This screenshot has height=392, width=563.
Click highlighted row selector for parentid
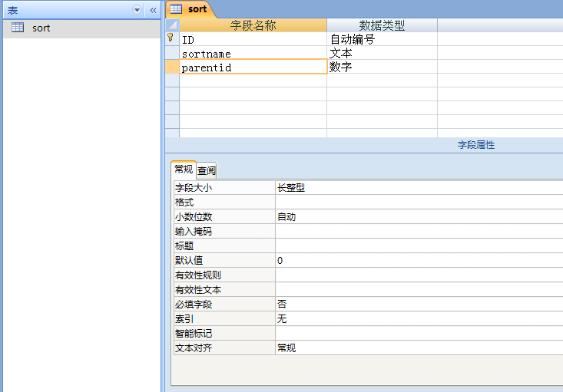click(x=172, y=67)
